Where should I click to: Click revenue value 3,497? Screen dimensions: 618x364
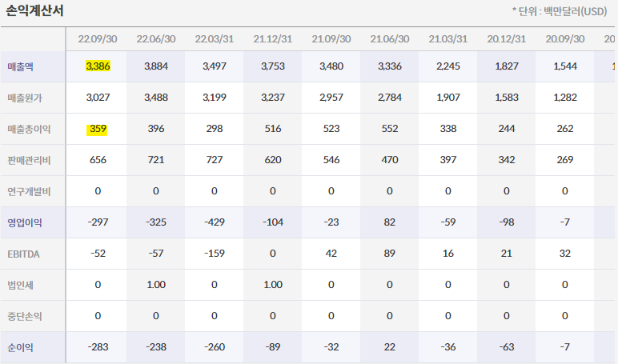[x=215, y=66]
